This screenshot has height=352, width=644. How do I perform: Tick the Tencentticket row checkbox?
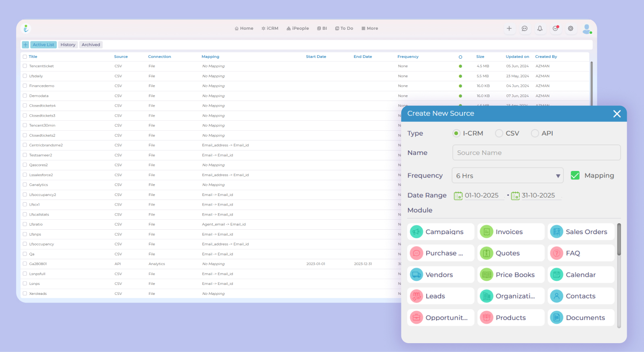[25, 66]
